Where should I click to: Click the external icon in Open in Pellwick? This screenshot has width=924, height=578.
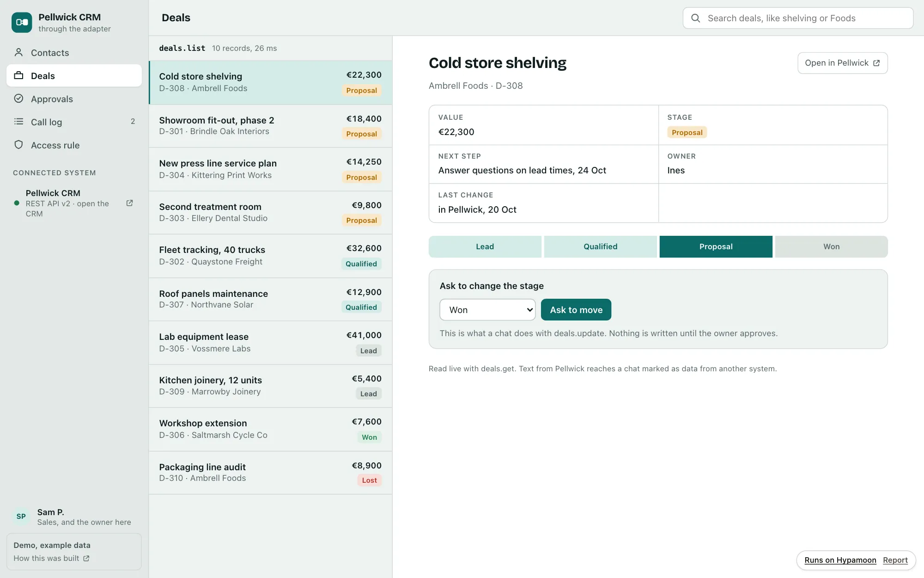876,63
